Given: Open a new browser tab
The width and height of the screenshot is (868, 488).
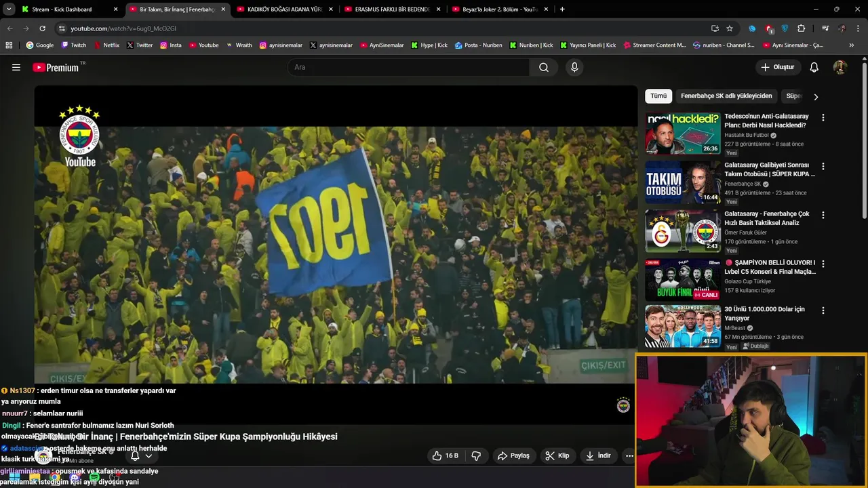Looking at the screenshot, I should point(562,9).
